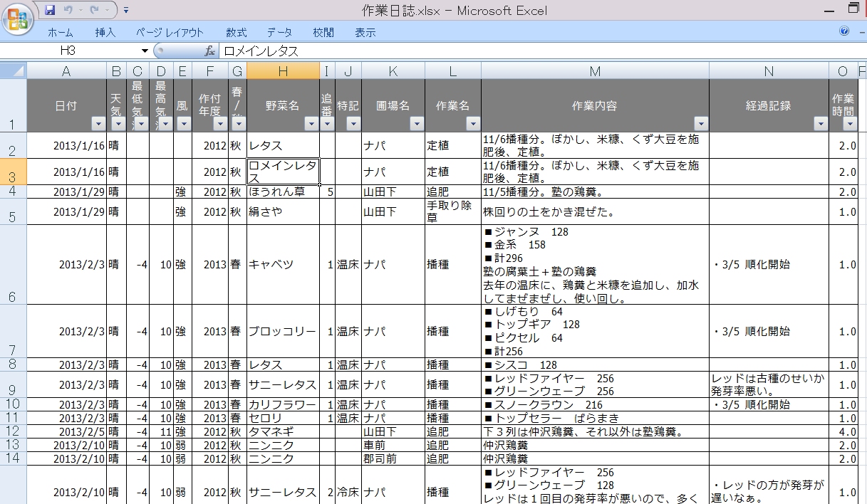Select the ブロッコリー cell
The image size is (867, 504).
click(284, 332)
